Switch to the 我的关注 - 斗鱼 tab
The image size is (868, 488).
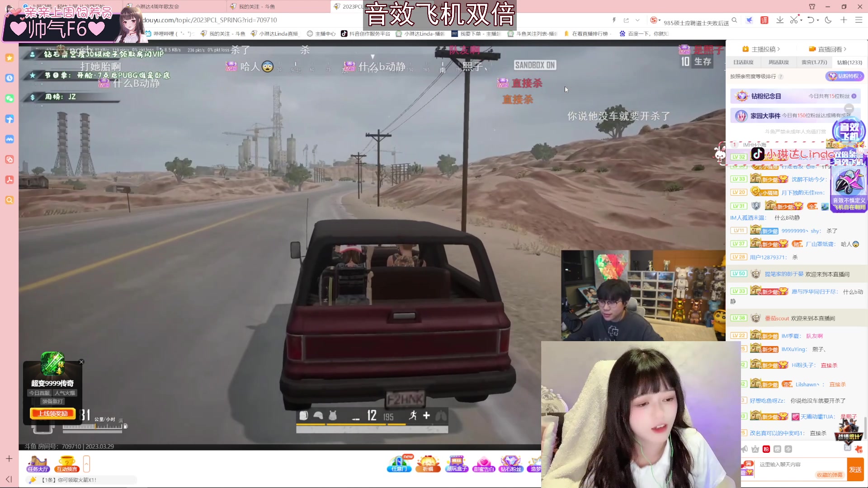[278, 7]
